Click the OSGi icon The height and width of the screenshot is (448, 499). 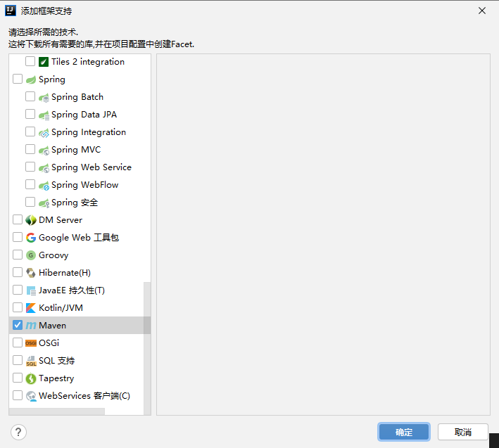31,343
